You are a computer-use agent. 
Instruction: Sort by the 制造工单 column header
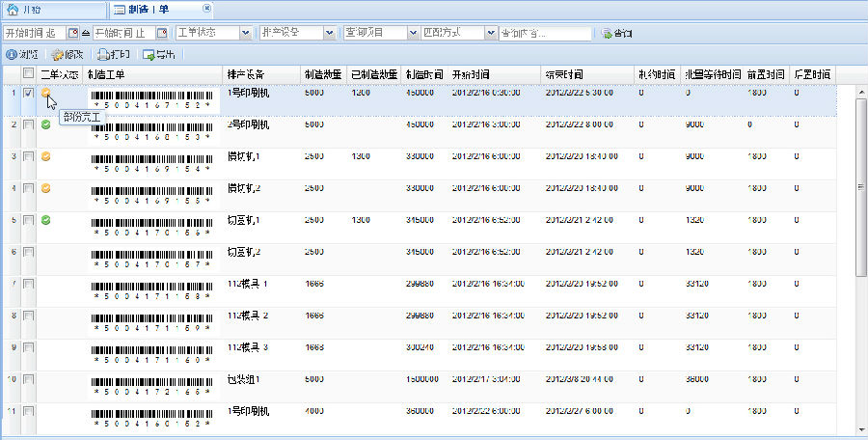point(152,74)
